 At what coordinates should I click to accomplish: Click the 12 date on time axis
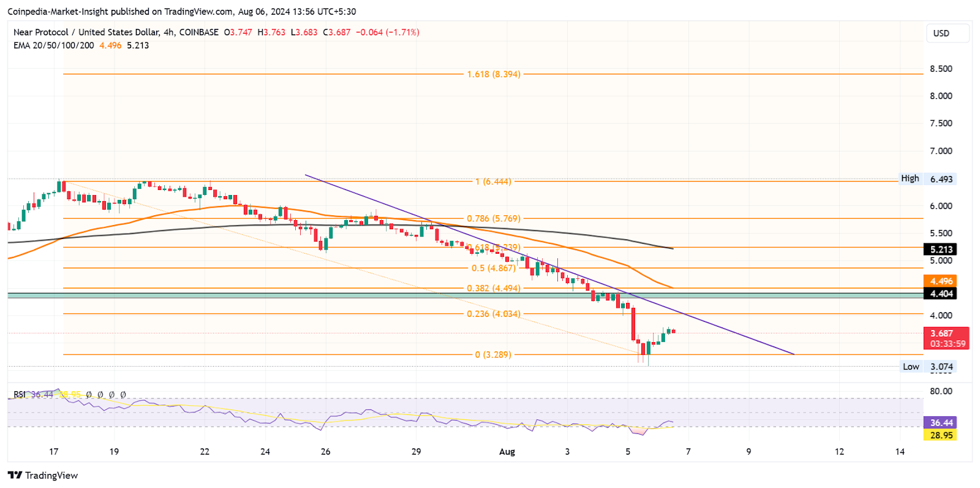click(839, 452)
